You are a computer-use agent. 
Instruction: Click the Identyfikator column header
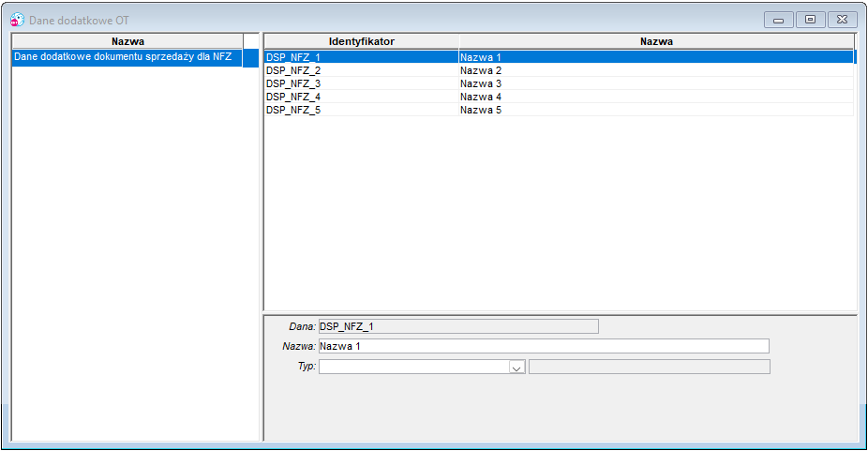pyautogui.click(x=362, y=41)
